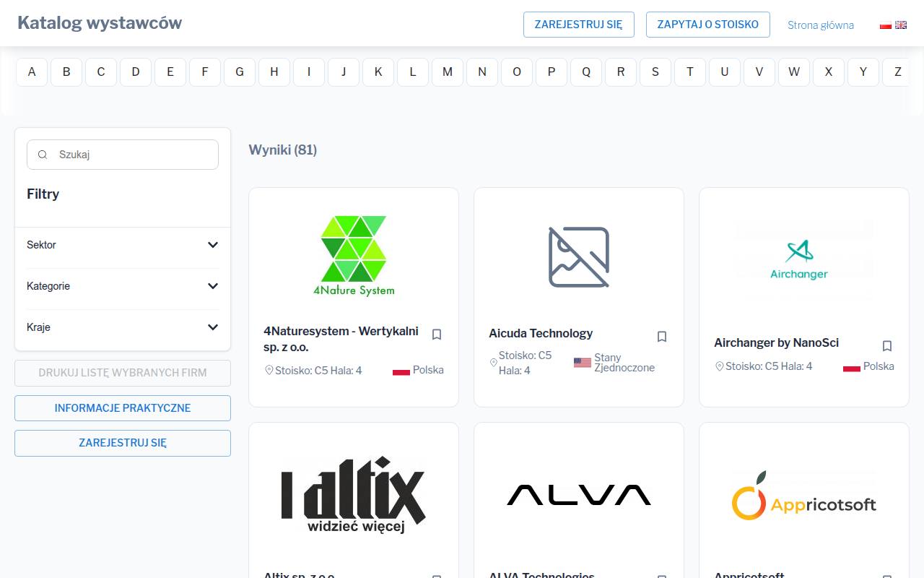Click sidebar ZAREJESTRUJ SIĘ button

123,443
